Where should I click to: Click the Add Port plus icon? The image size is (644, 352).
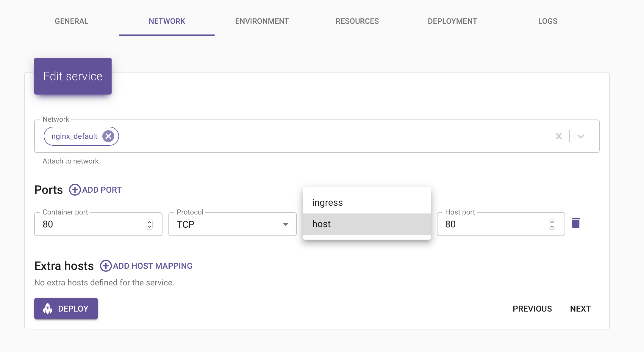coord(75,190)
